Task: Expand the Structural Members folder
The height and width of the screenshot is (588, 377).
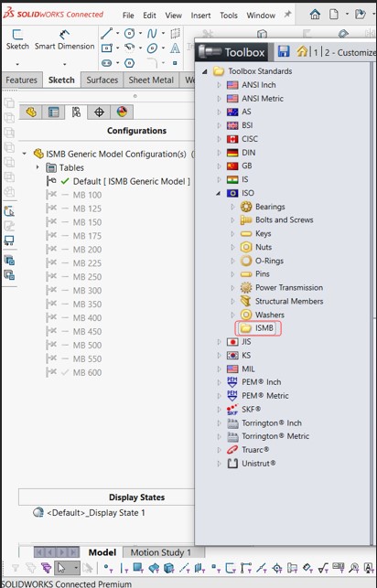Action: (232, 301)
